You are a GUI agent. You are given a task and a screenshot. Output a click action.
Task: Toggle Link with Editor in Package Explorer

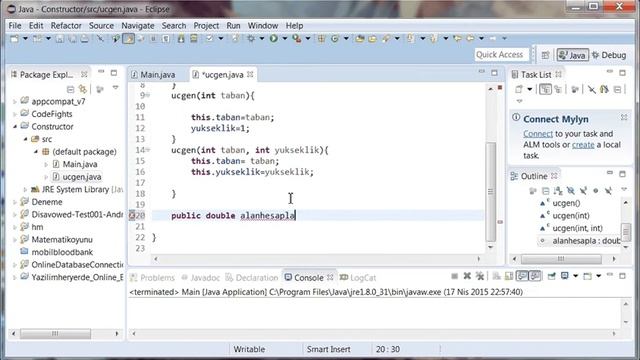[83, 89]
